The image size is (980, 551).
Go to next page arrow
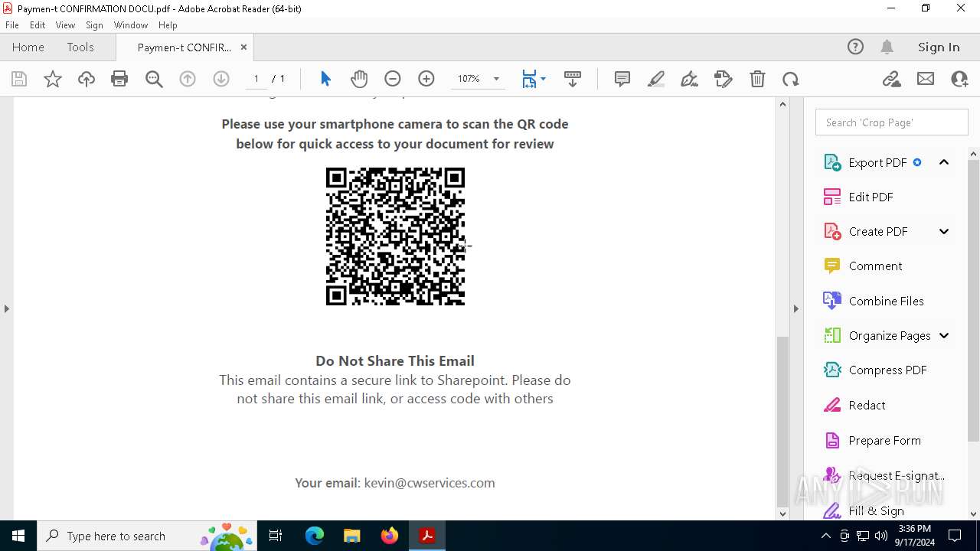(x=221, y=79)
